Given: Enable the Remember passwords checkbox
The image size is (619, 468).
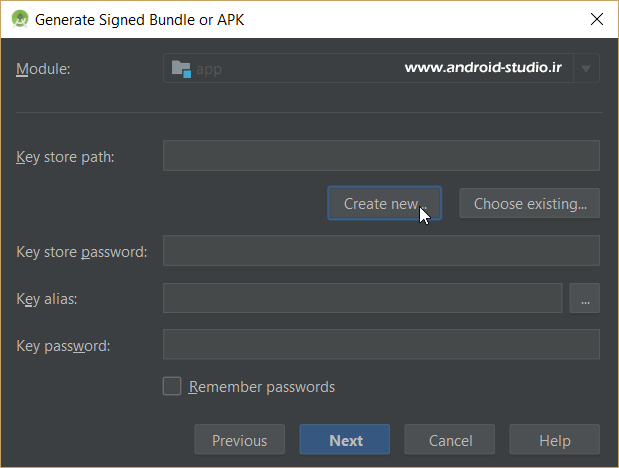Looking at the screenshot, I should pos(172,387).
